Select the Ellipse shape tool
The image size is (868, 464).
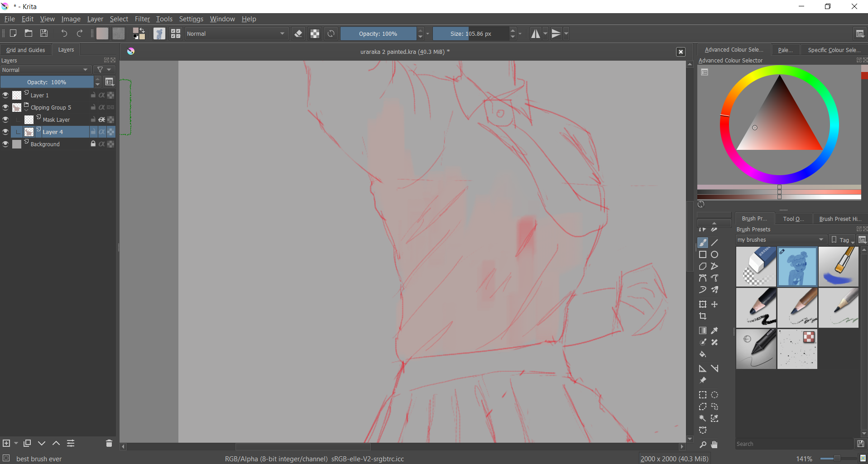tap(715, 254)
